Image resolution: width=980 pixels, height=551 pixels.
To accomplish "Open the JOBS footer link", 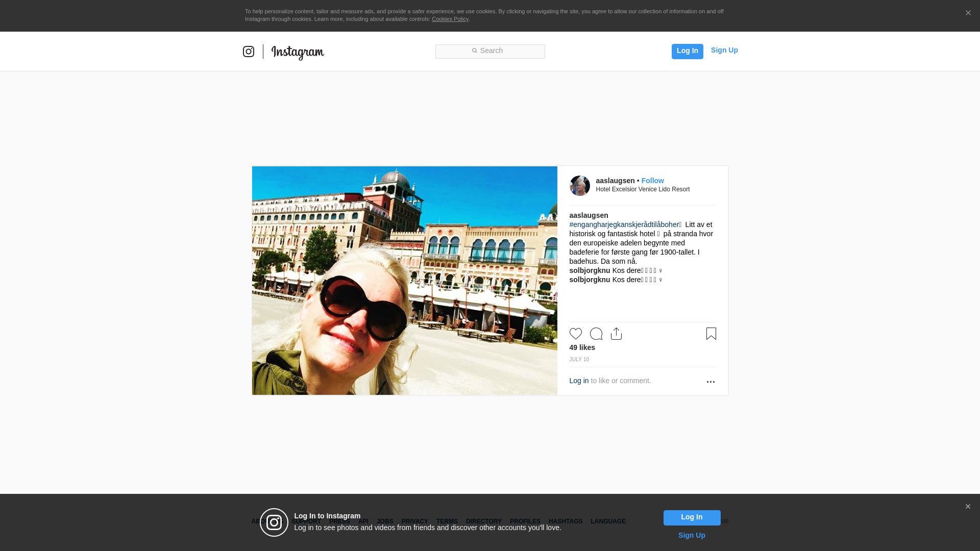I will tap(385, 521).
